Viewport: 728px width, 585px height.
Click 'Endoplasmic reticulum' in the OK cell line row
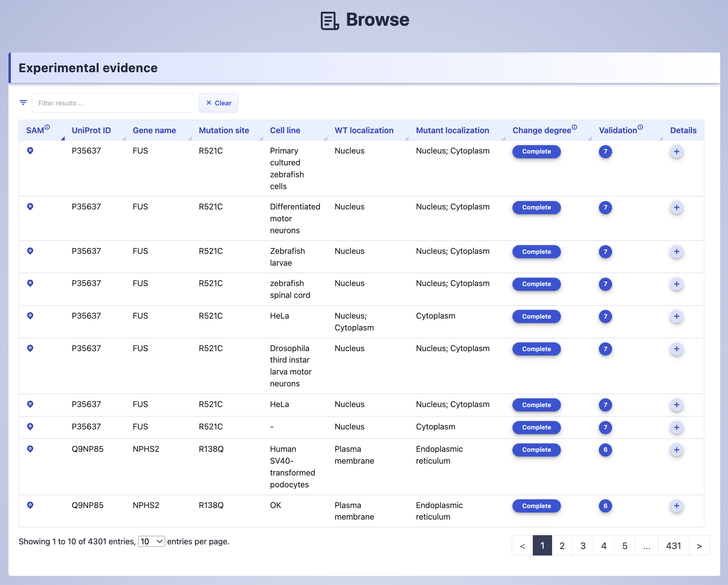click(439, 511)
